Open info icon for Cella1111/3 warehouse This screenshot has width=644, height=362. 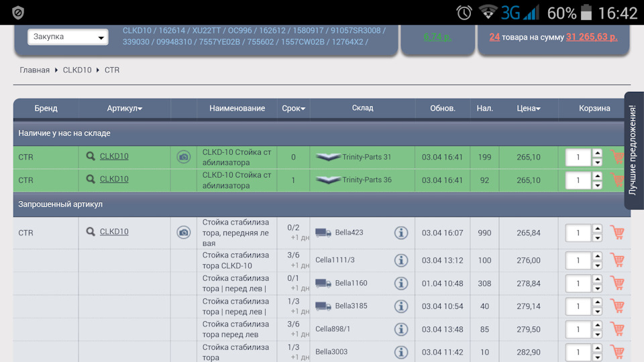pos(401,260)
